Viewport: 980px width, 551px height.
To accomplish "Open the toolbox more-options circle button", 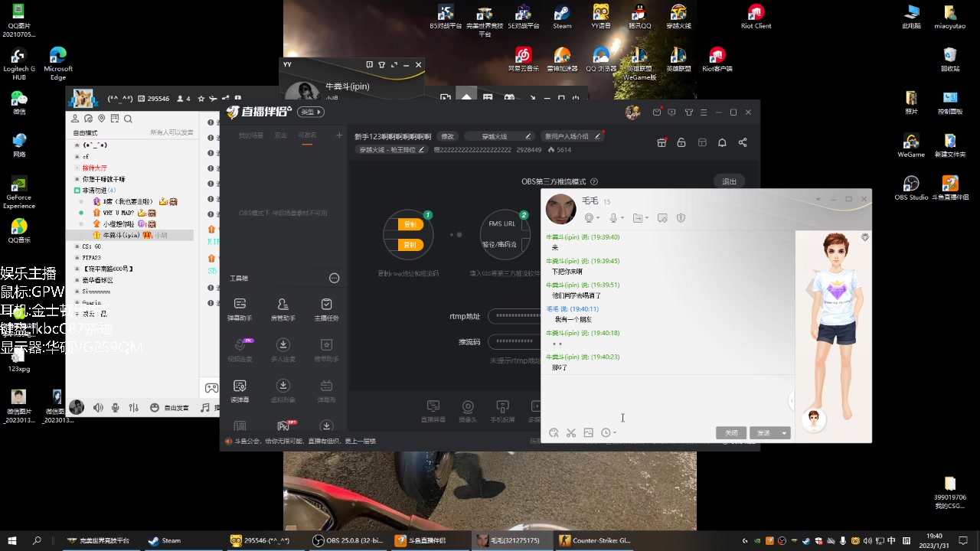I will click(x=334, y=279).
